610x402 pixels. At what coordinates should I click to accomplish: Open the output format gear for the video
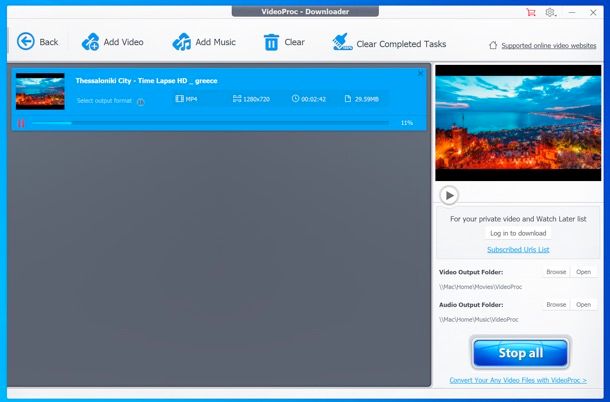coord(140,102)
